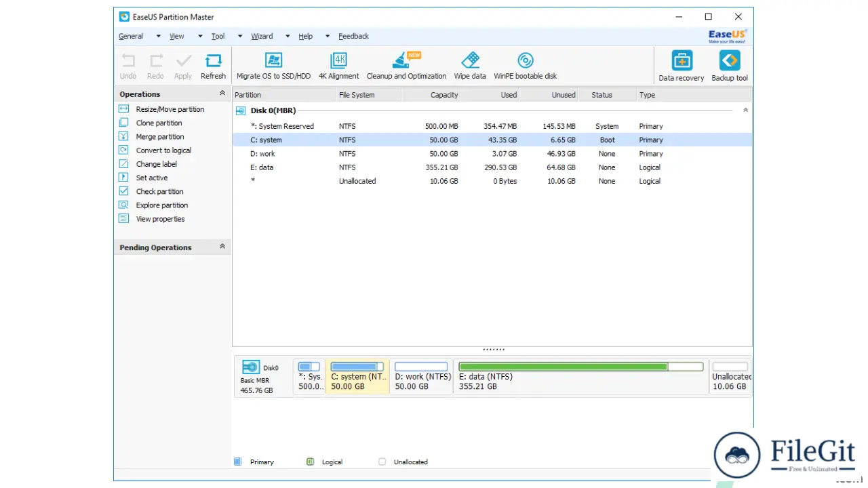Click the Redo toolbar icon
The height and width of the screenshot is (488, 868).
tap(156, 61)
